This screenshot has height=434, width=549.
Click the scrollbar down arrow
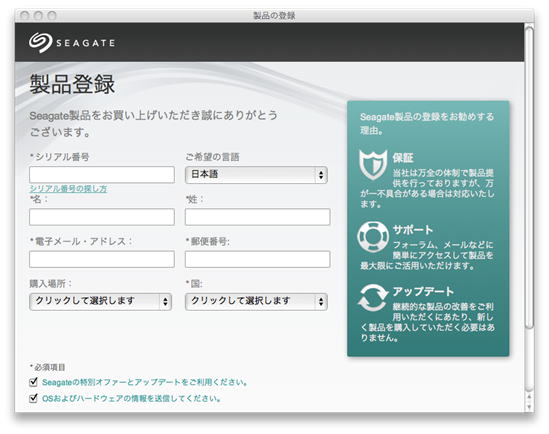click(x=529, y=407)
